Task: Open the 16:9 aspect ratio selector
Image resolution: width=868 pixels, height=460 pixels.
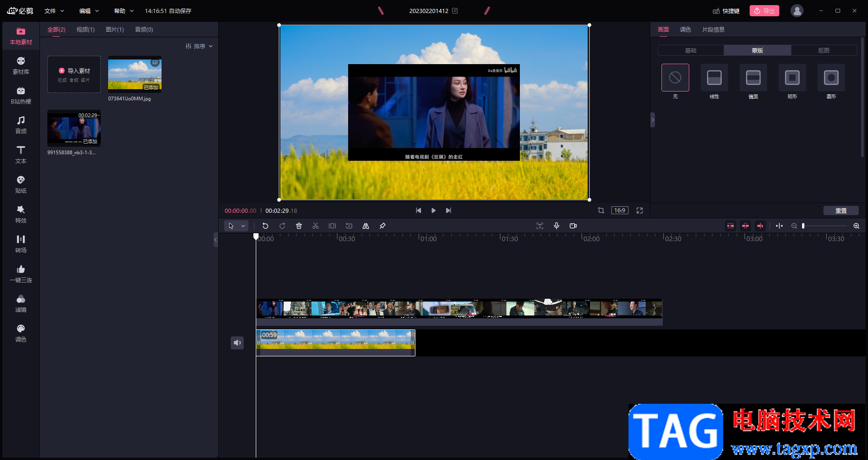Action: point(620,210)
